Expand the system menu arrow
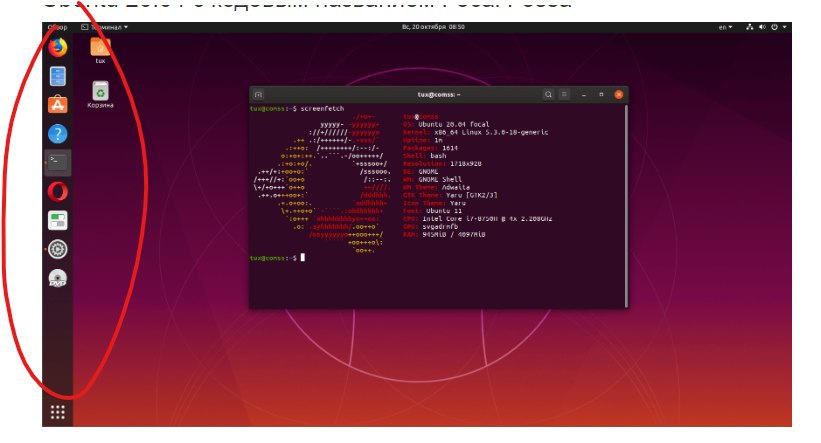Screen dimensions: 821x443 point(784,27)
